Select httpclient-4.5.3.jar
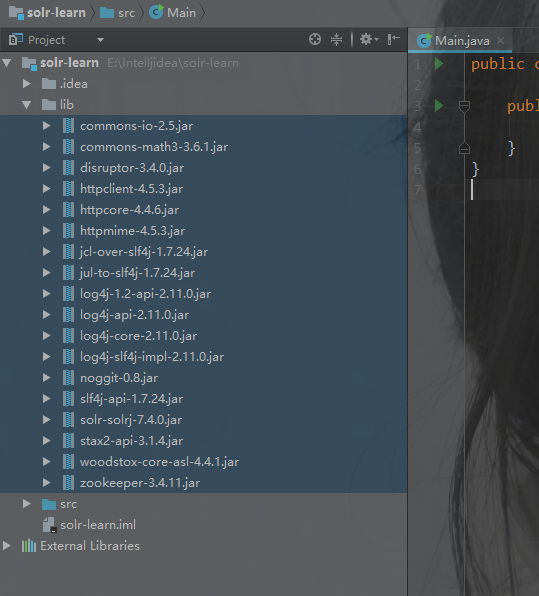The width and height of the screenshot is (539, 596). pos(132,189)
